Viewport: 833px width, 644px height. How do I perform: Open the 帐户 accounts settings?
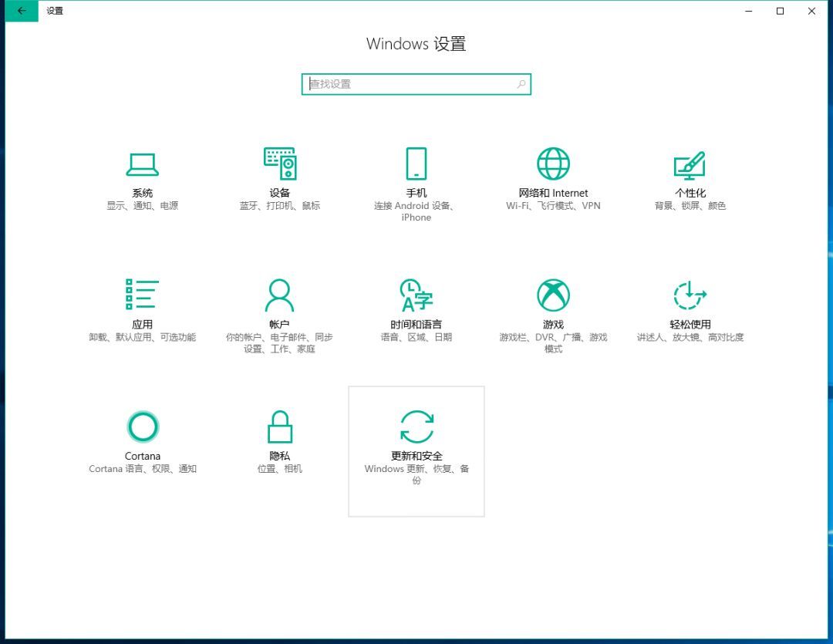[x=279, y=305]
